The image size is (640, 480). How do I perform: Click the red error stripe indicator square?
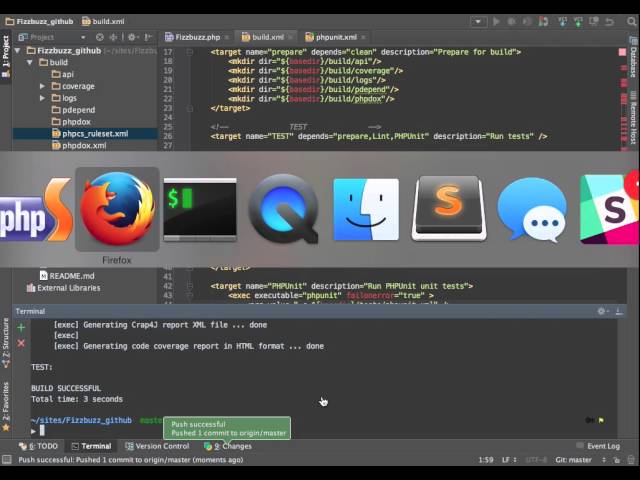click(x=622, y=52)
